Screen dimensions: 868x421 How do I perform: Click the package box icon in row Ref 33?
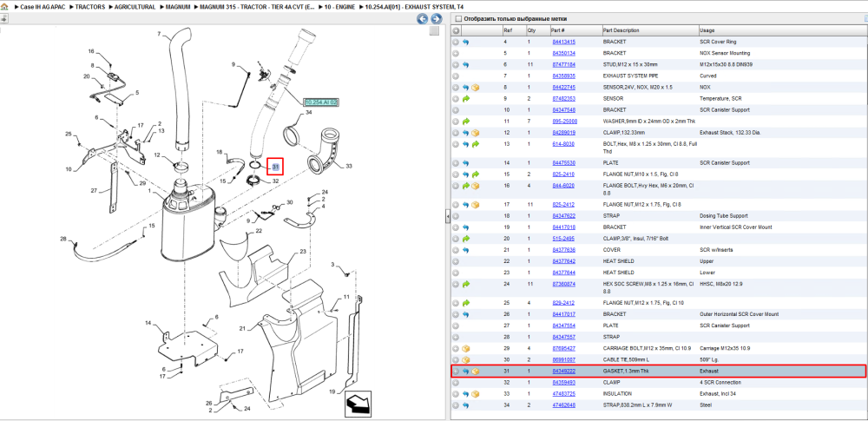coord(476,394)
